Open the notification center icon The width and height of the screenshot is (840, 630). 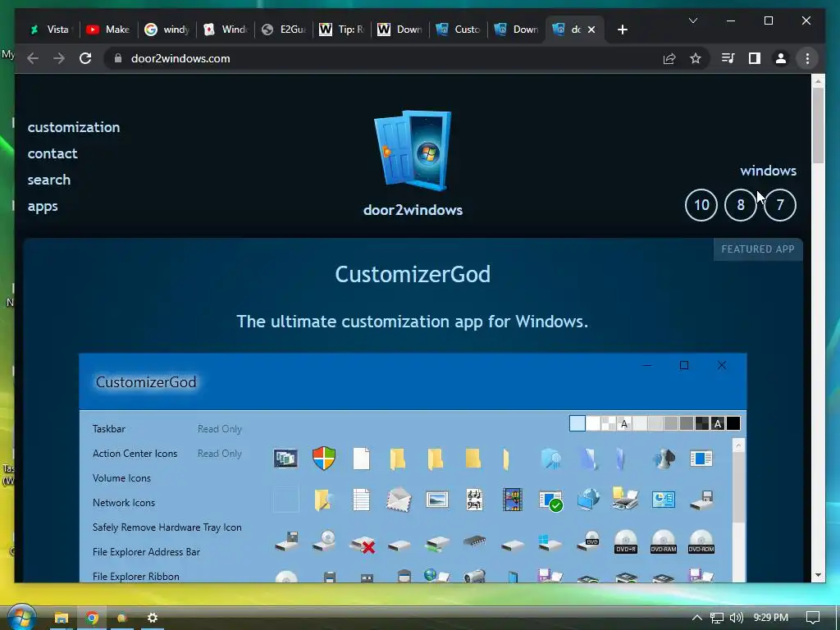pyautogui.click(x=813, y=618)
